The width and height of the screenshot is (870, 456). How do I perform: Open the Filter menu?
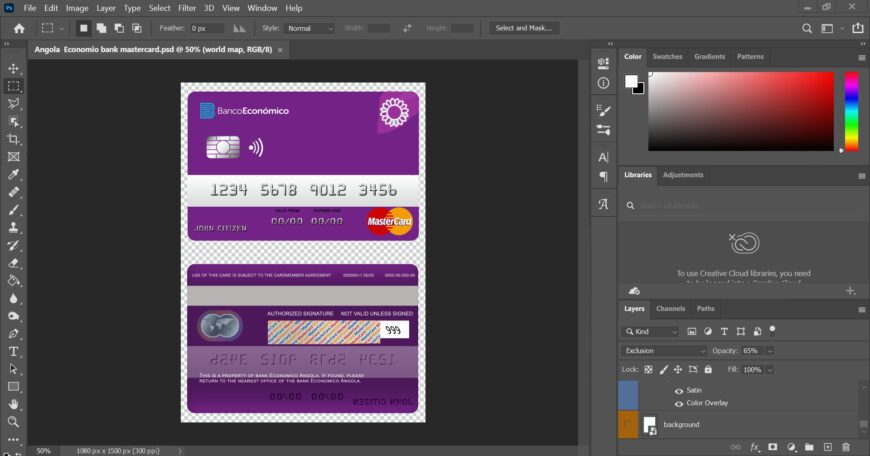(x=187, y=8)
